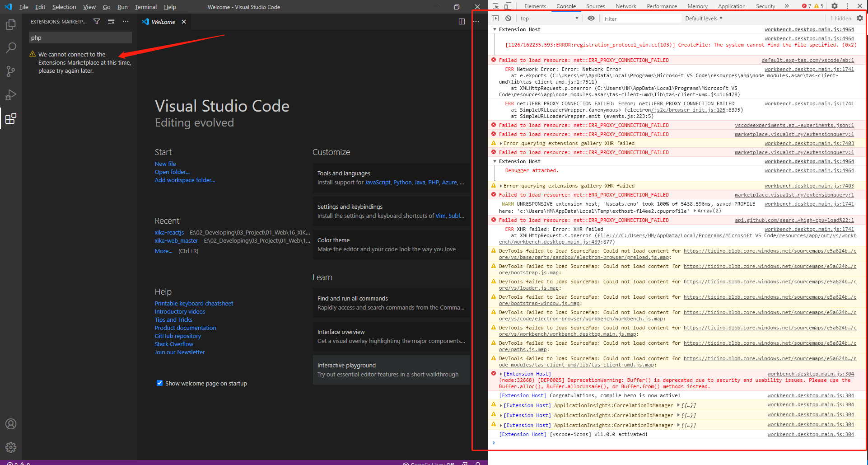The height and width of the screenshot is (465, 868).
Task: Open the Explorer view in the activity bar
Action: [x=11, y=24]
